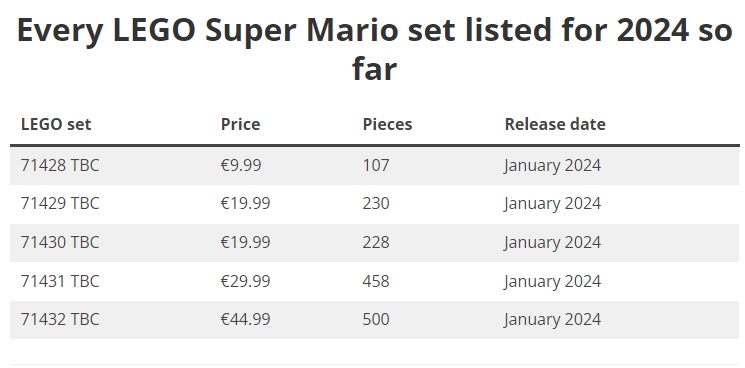Click the 'LEGO set' column header
Viewport: 745px width, 368px height.
point(56,124)
